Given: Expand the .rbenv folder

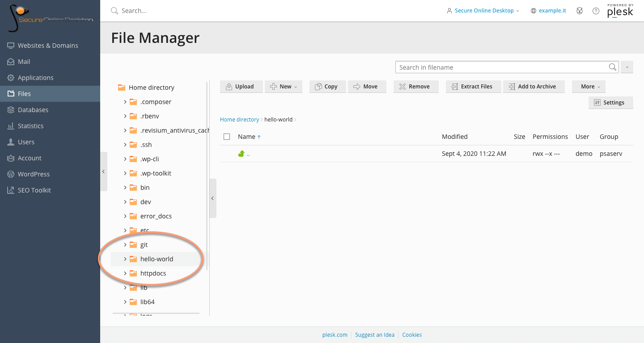Looking at the screenshot, I should pos(125,116).
